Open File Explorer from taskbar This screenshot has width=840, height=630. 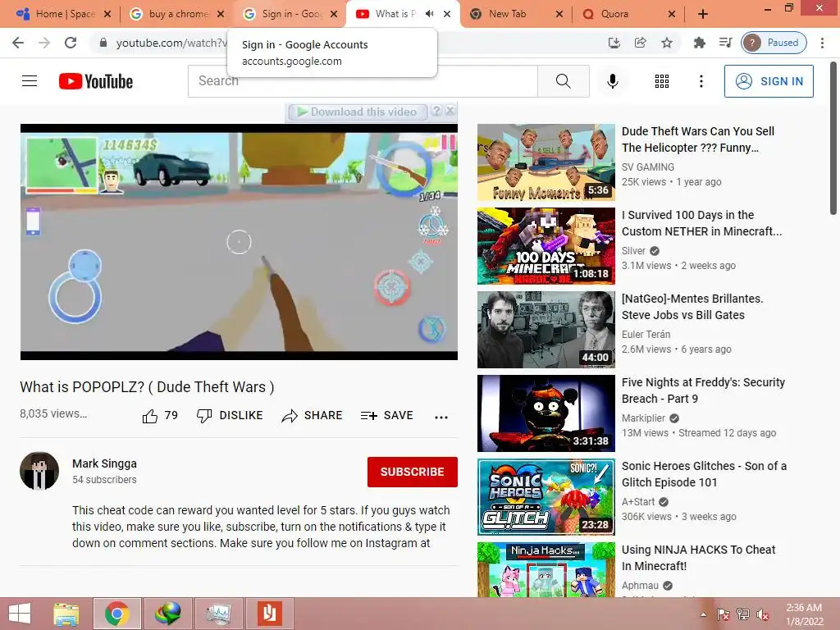coord(66,614)
